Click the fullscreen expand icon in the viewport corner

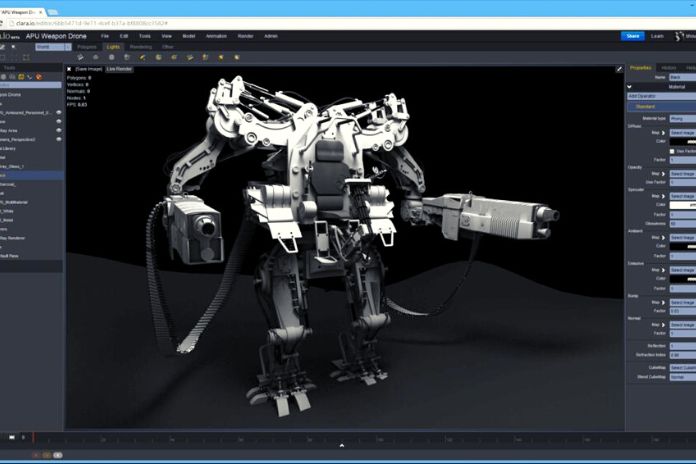coord(619,69)
